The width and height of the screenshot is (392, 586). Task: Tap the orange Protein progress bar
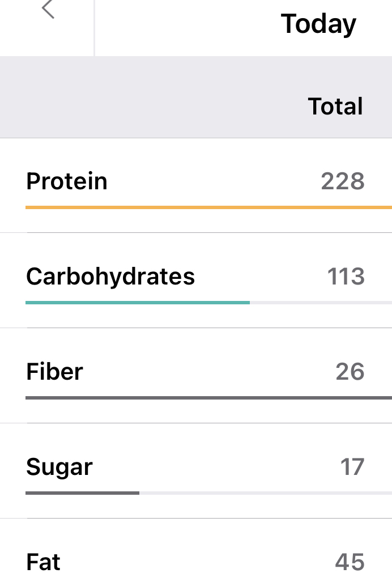(208, 207)
